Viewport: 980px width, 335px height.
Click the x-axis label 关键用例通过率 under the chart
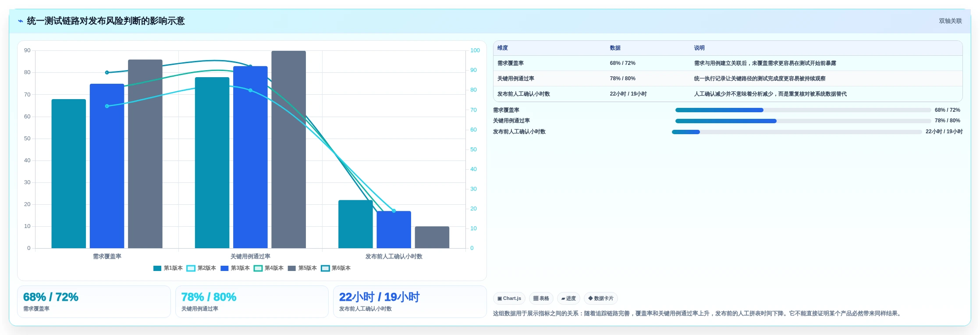click(x=250, y=257)
